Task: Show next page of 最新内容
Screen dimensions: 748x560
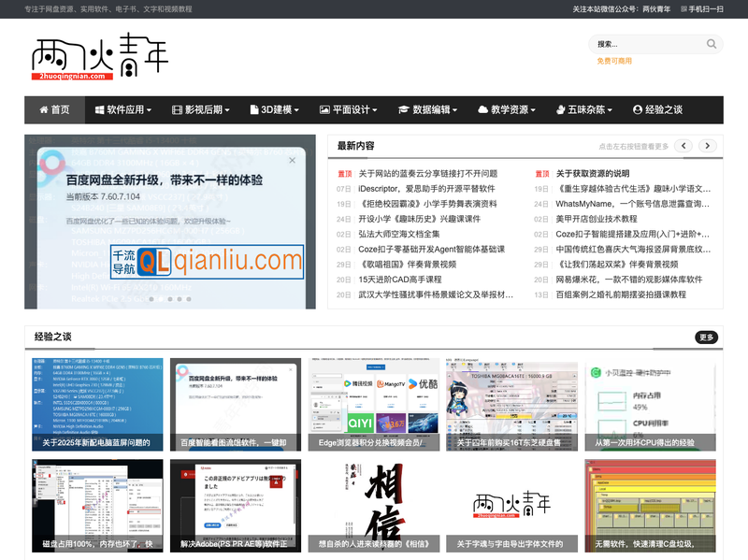Action: (x=709, y=146)
